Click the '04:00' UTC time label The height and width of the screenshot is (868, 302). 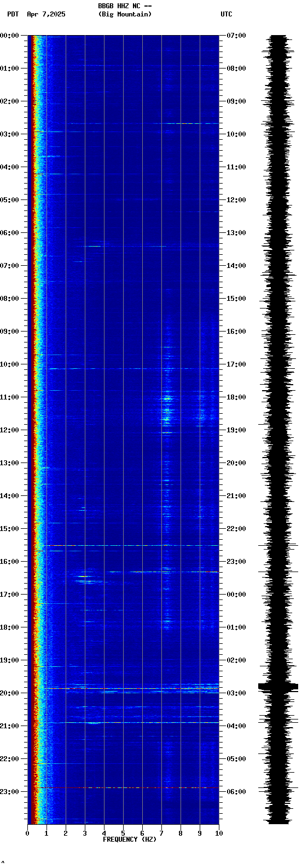tap(236, 726)
